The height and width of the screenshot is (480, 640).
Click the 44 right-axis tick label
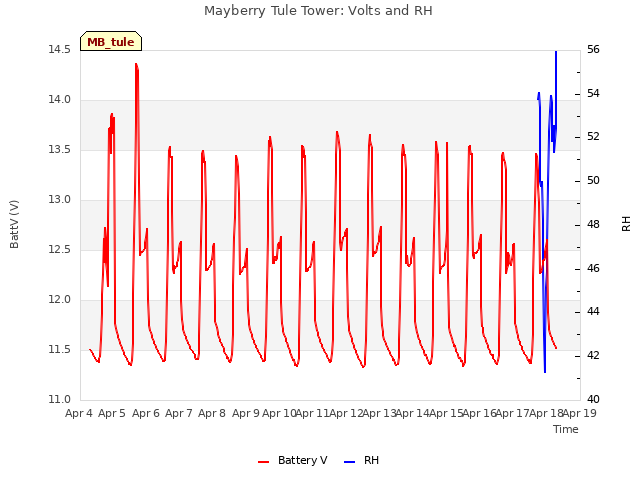click(x=593, y=312)
